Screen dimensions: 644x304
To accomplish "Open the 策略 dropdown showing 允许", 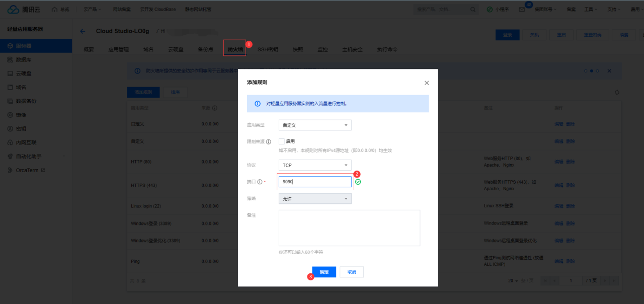I will [x=314, y=198].
